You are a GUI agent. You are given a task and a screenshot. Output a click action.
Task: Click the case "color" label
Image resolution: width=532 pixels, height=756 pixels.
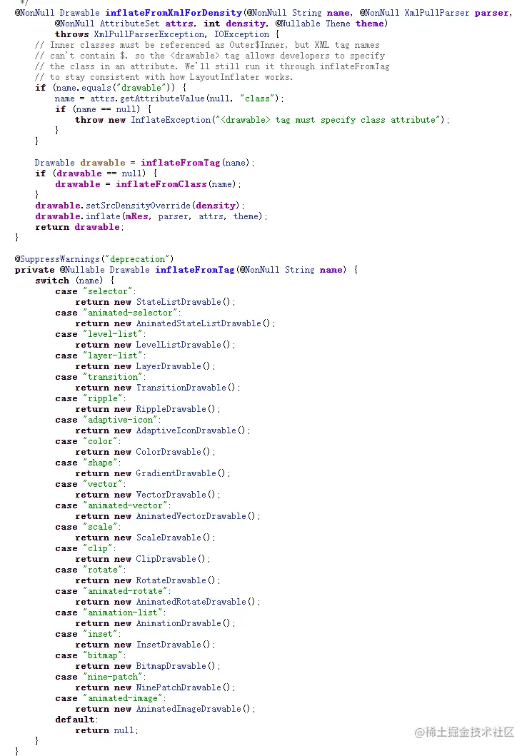pyautogui.click(x=88, y=441)
